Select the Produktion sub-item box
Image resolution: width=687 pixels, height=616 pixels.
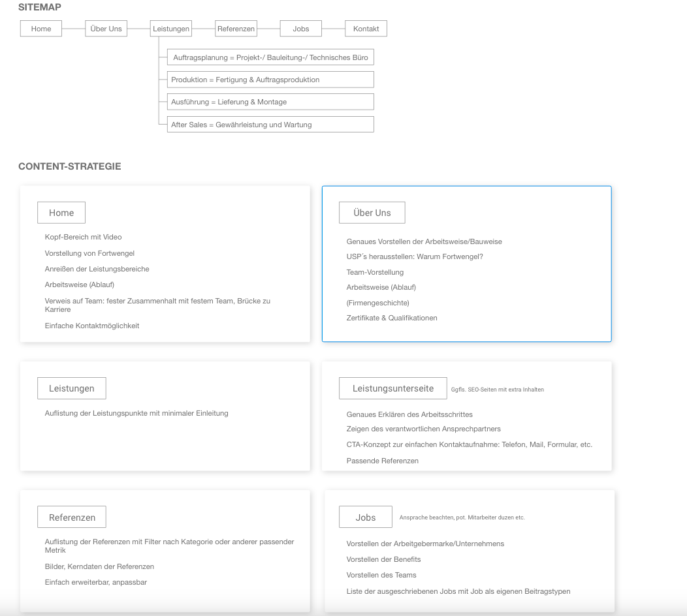[x=270, y=80]
